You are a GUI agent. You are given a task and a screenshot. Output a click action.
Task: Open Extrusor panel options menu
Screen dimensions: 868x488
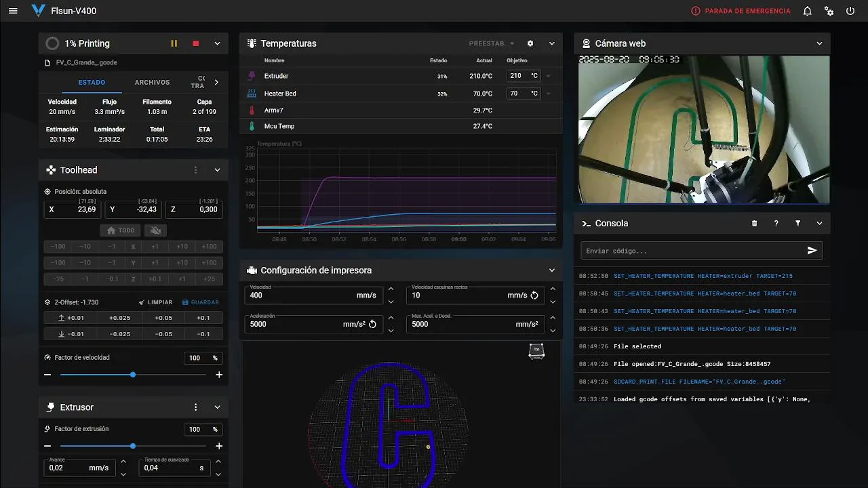[x=195, y=407]
